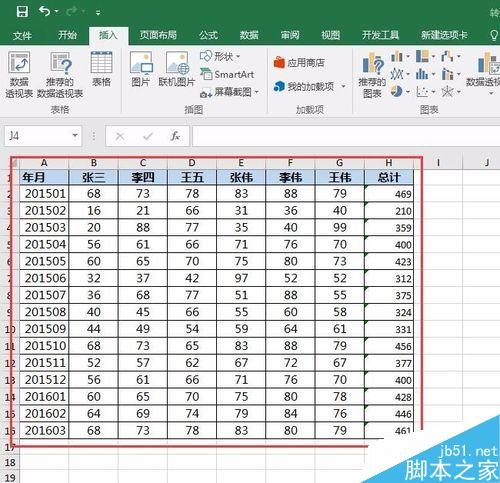500x483 pixels.
Task: Select the total cell 469
Action: pos(389,194)
